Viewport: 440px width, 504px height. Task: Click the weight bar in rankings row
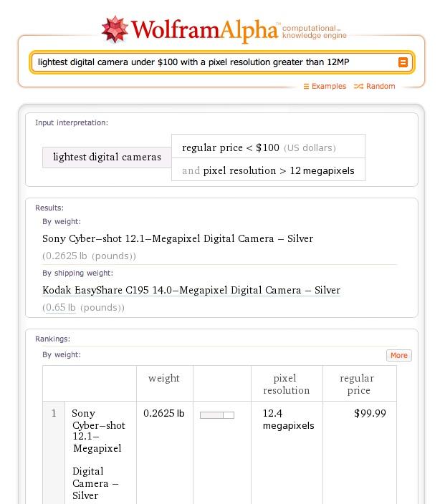[217, 415]
